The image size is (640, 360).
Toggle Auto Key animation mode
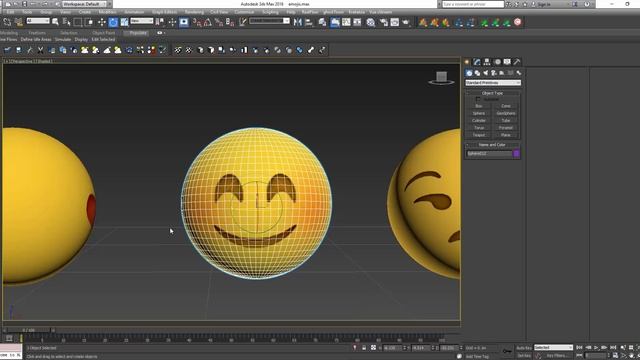coord(524,348)
